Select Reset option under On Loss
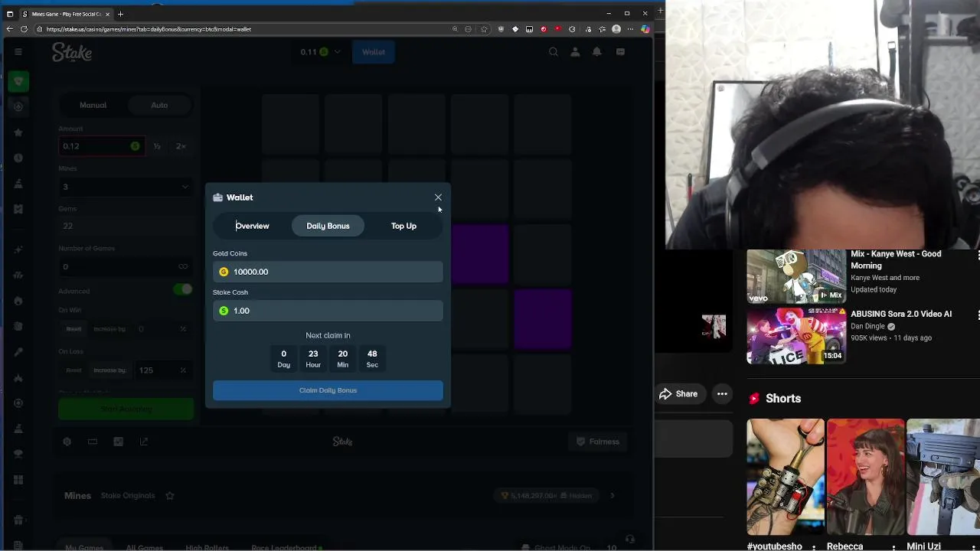The image size is (980, 551). point(73,370)
